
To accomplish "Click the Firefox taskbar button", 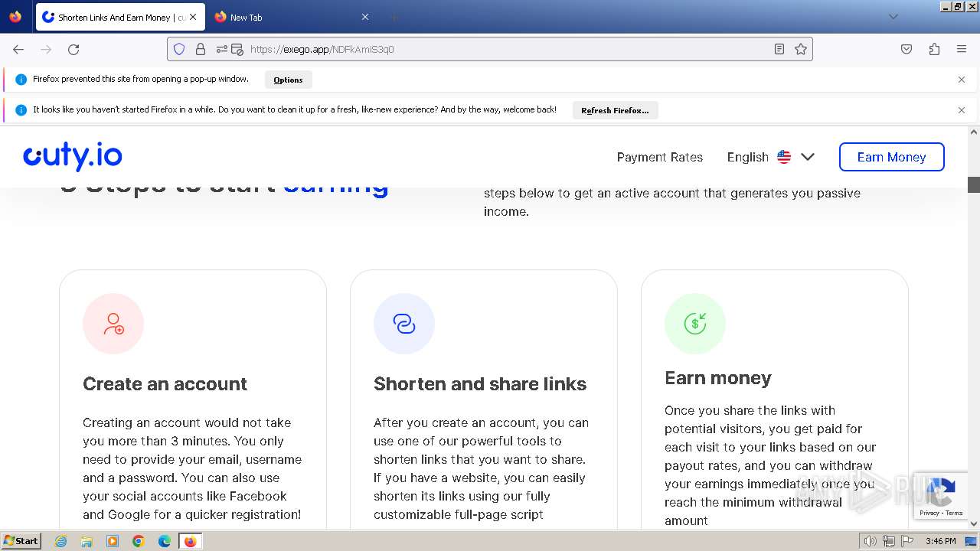I will tap(191, 541).
